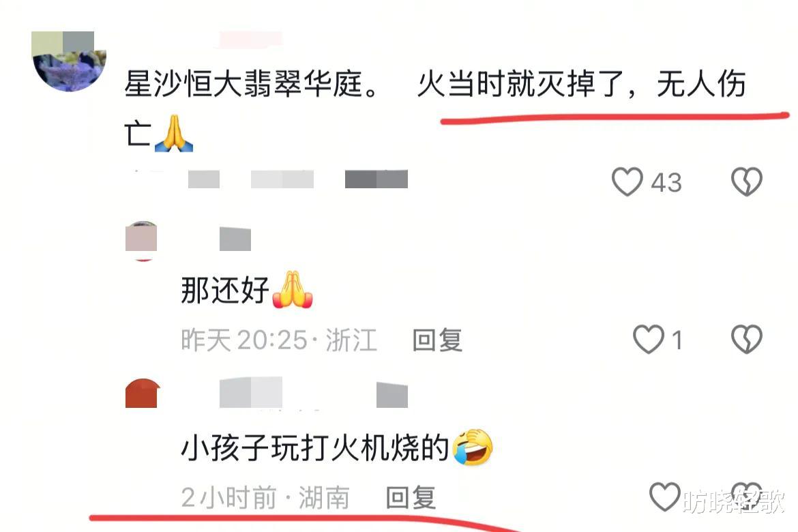Open blurred username above 小孩子玩打火机烧的
The width and height of the screenshot is (798, 532).
[x=251, y=392]
